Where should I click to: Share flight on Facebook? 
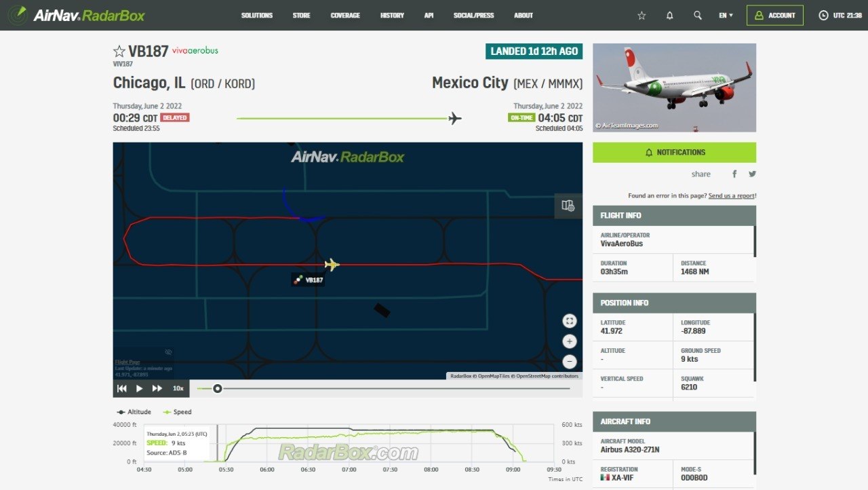pos(734,174)
